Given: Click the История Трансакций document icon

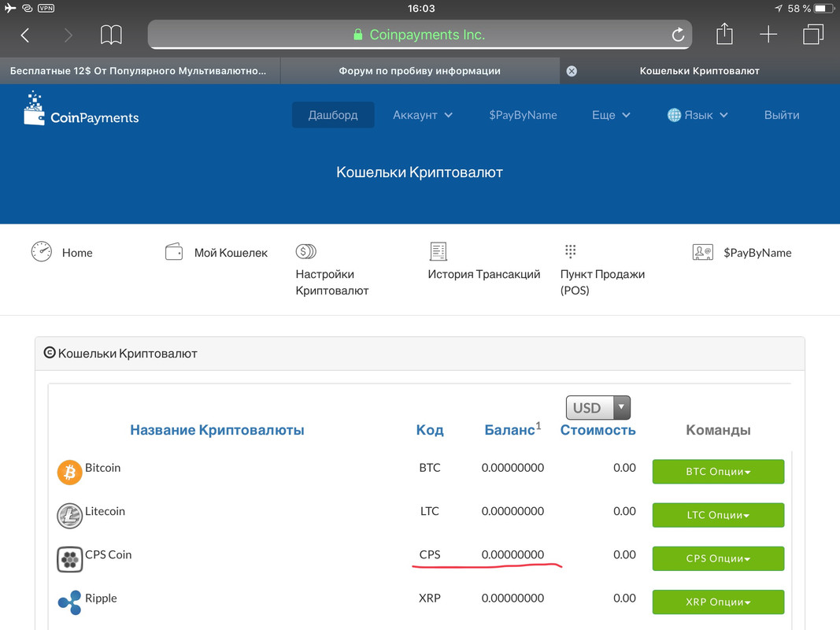Looking at the screenshot, I should click(439, 251).
